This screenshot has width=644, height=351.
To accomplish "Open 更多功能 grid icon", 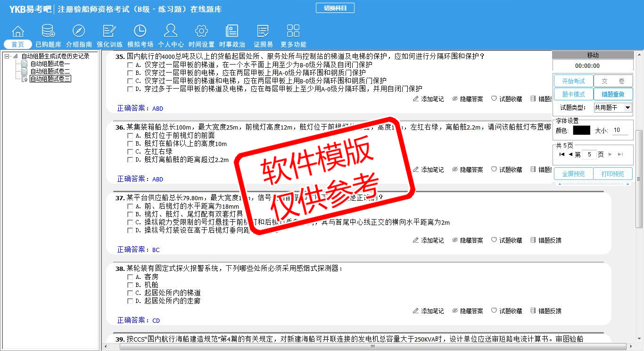I will (x=293, y=32).
